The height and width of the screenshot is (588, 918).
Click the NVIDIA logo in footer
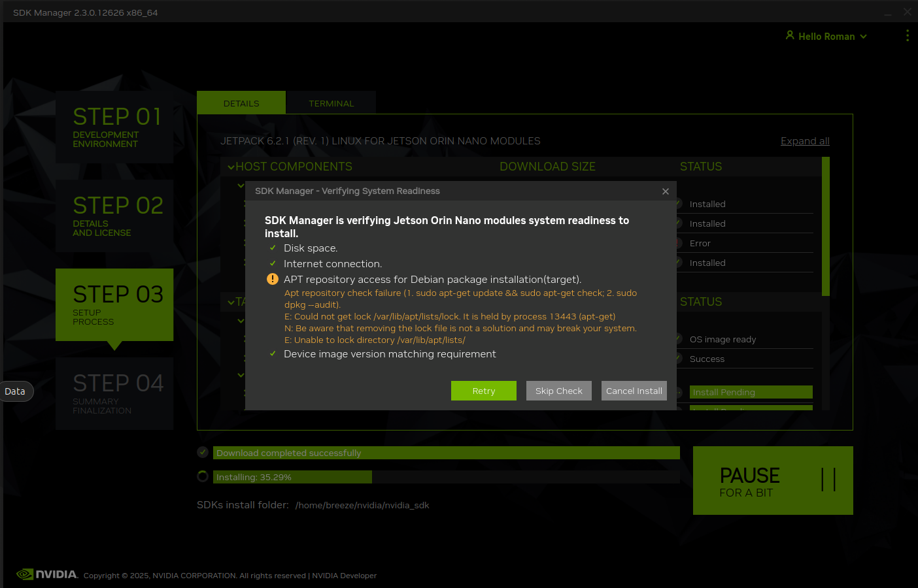[47, 574]
